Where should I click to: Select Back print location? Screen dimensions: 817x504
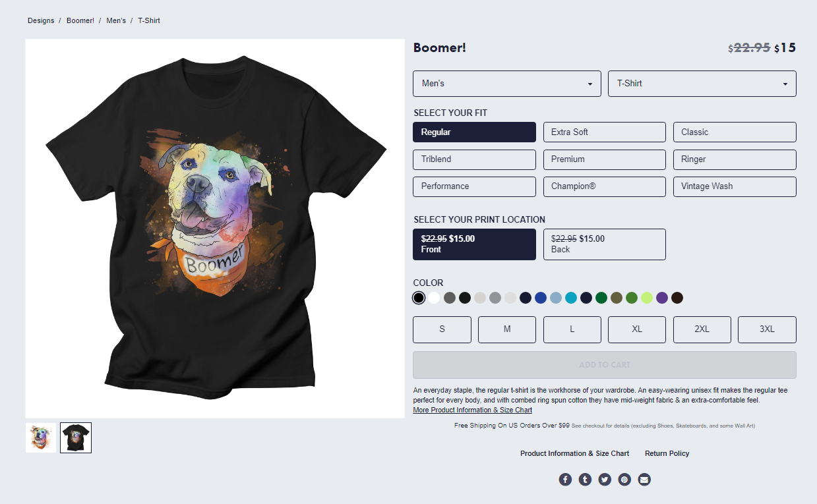point(605,244)
